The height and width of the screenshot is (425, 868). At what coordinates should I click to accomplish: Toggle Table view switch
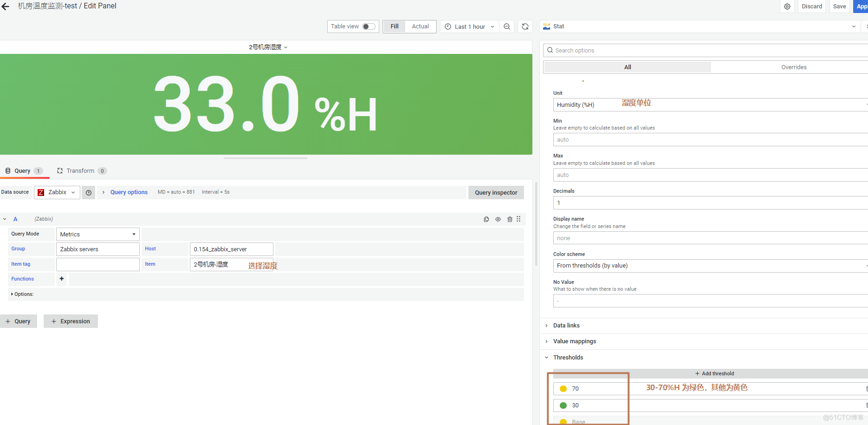click(x=369, y=26)
